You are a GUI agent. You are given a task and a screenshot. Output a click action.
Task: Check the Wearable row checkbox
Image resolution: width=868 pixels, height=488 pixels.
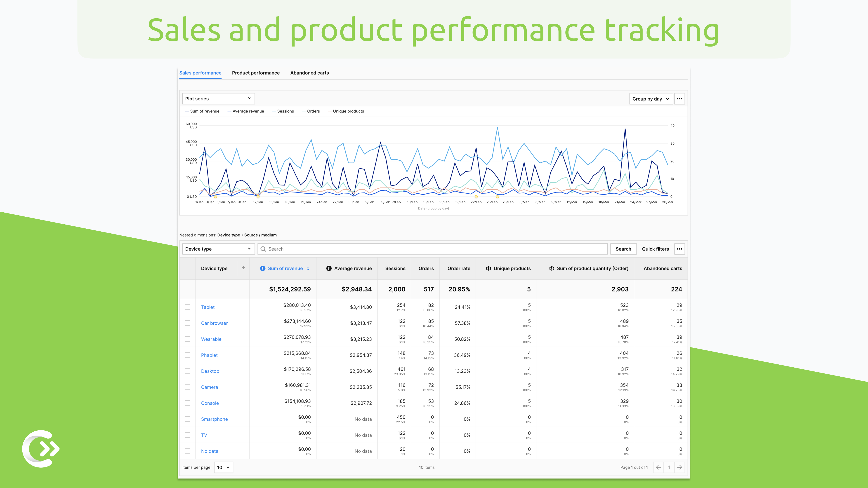[188, 339]
